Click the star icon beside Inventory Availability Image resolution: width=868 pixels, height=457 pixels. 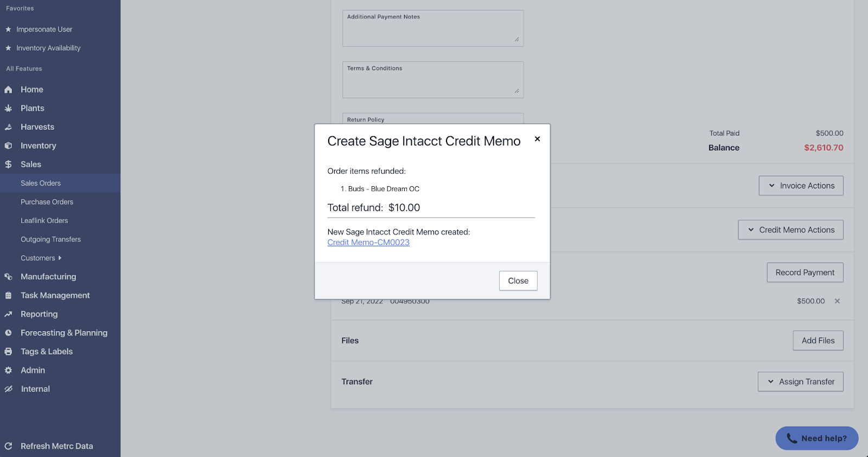click(8, 48)
